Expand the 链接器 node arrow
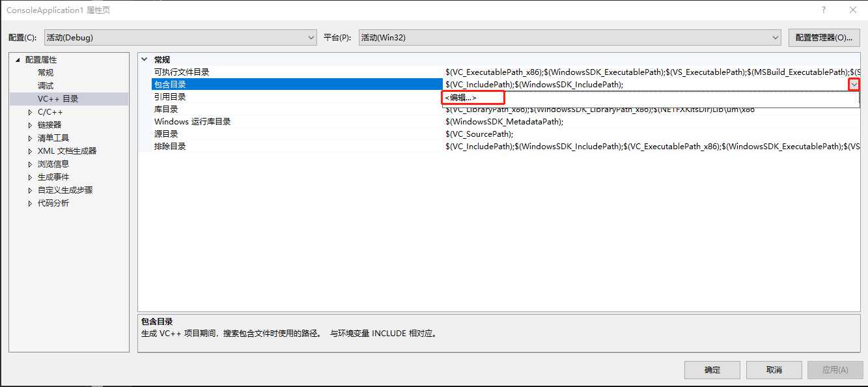Image resolution: width=868 pixels, height=387 pixels. (30, 125)
